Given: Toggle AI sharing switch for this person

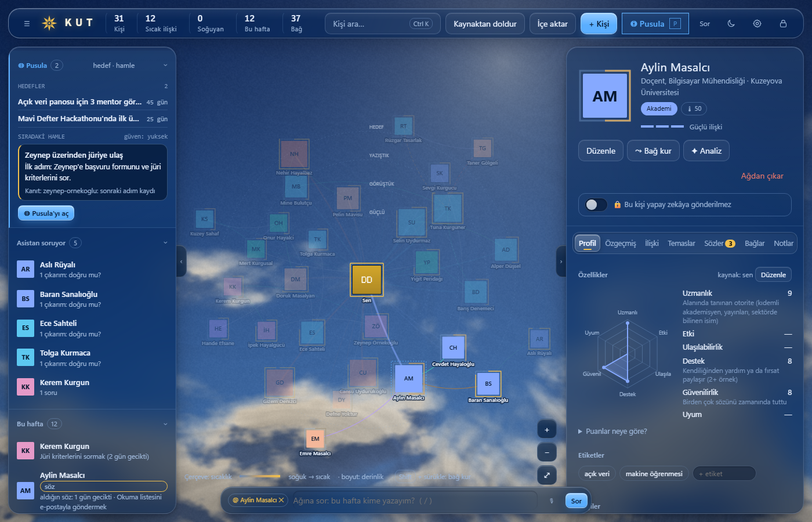Looking at the screenshot, I should [x=596, y=205].
